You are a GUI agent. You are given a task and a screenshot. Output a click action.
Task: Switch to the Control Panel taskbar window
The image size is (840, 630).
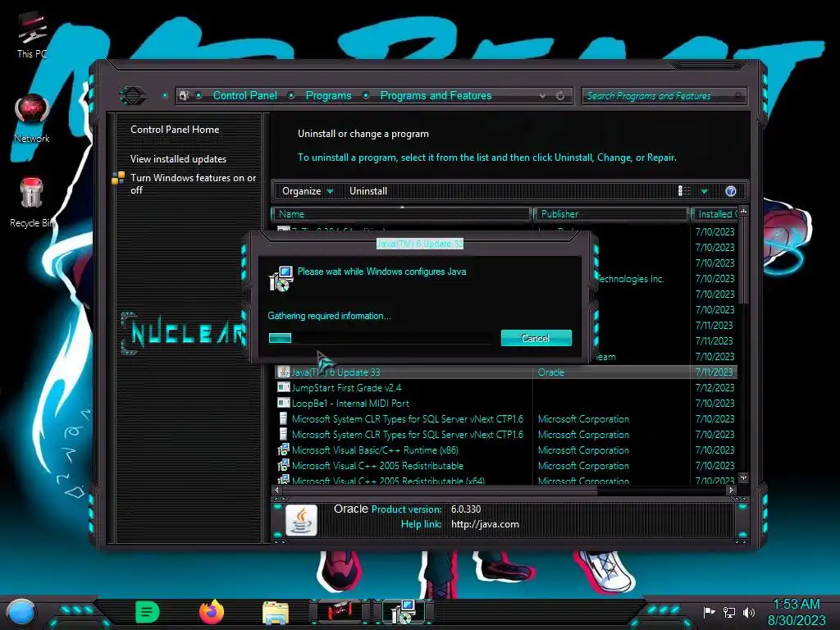click(340, 612)
